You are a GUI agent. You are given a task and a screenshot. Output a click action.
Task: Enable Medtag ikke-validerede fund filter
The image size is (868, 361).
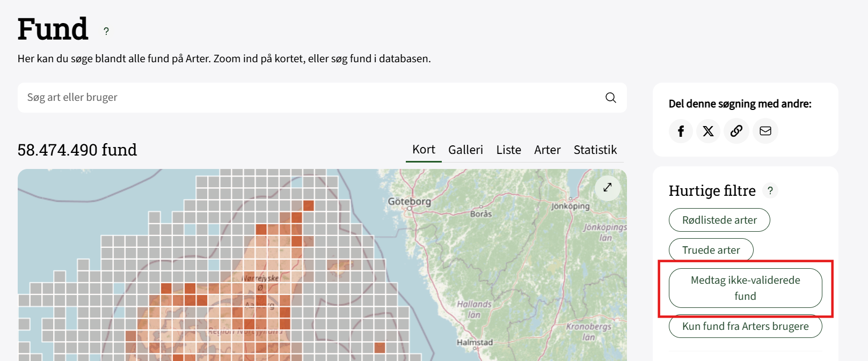click(x=746, y=288)
